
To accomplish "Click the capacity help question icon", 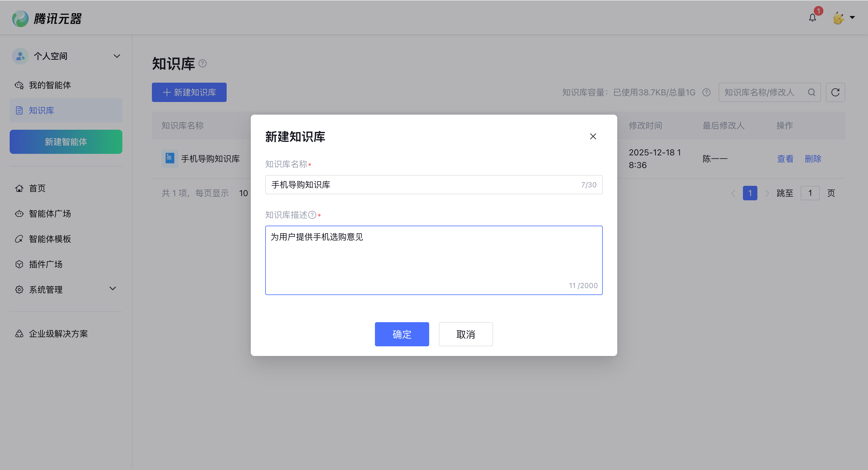I will pos(706,92).
